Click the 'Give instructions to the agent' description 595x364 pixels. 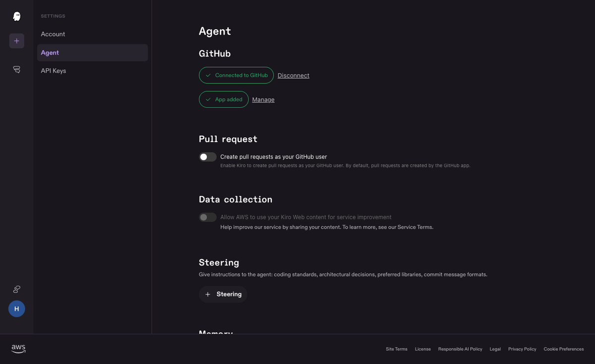click(343, 274)
